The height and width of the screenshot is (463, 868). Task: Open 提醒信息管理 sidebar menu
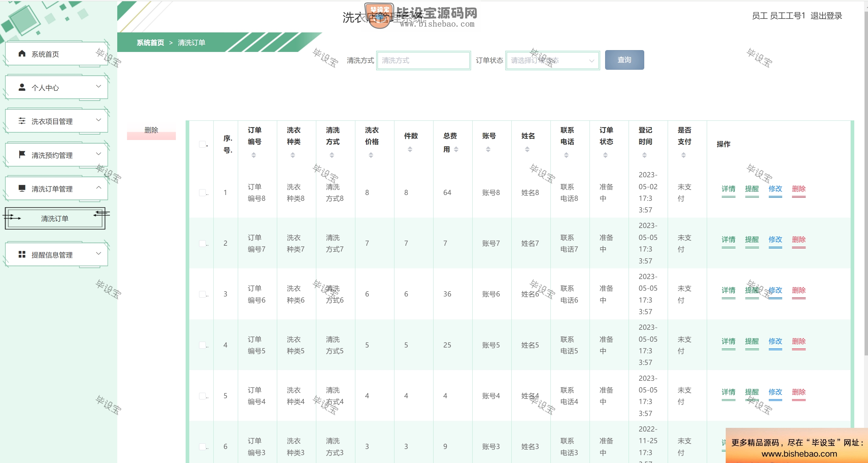56,255
